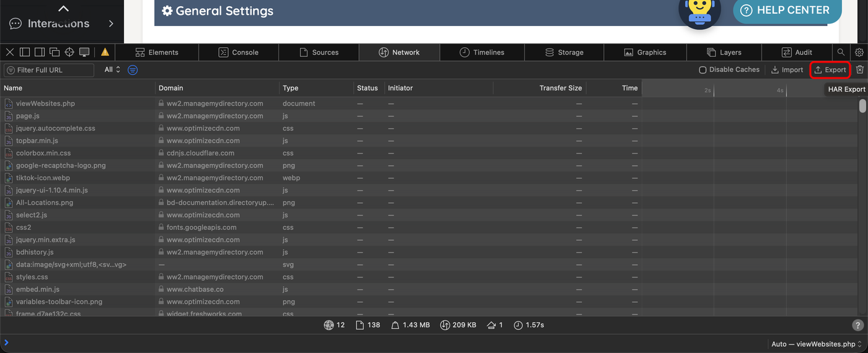Open inspector search magnifier icon
This screenshot has height=353, width=868.
pos(841,53)
